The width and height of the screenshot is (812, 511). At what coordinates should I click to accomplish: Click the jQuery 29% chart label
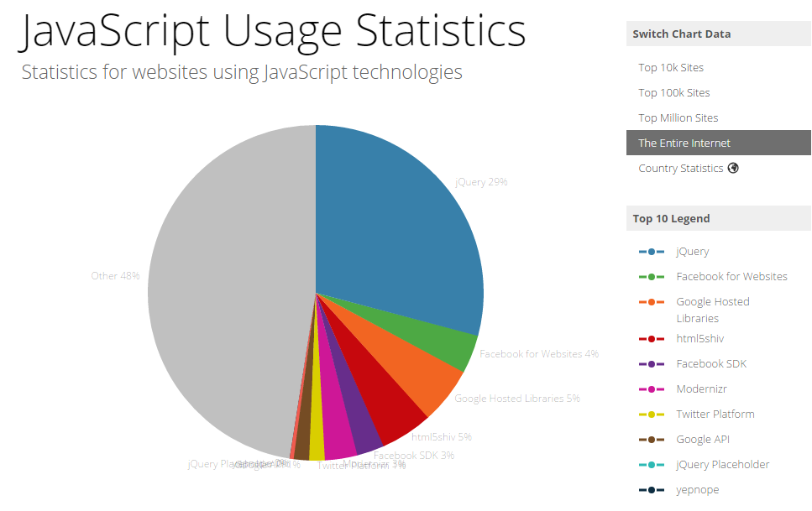pyautogui.click(x=481, y=182)
